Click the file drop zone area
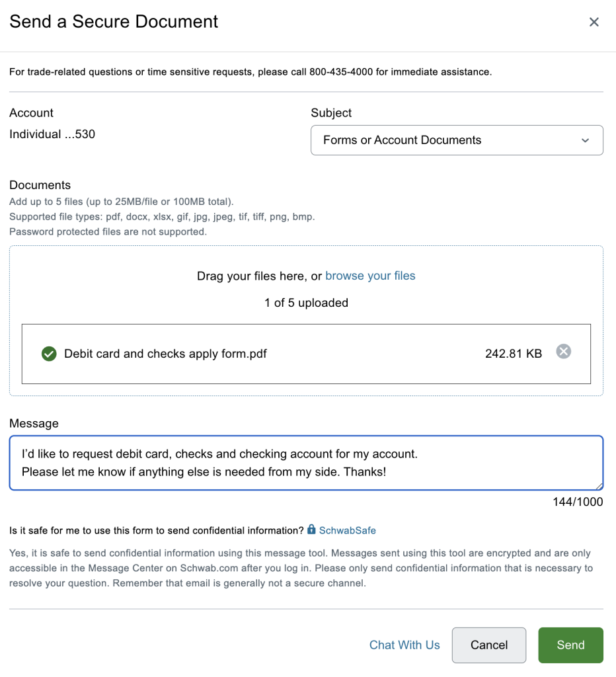The image size is (616, 677). (306, 321)
